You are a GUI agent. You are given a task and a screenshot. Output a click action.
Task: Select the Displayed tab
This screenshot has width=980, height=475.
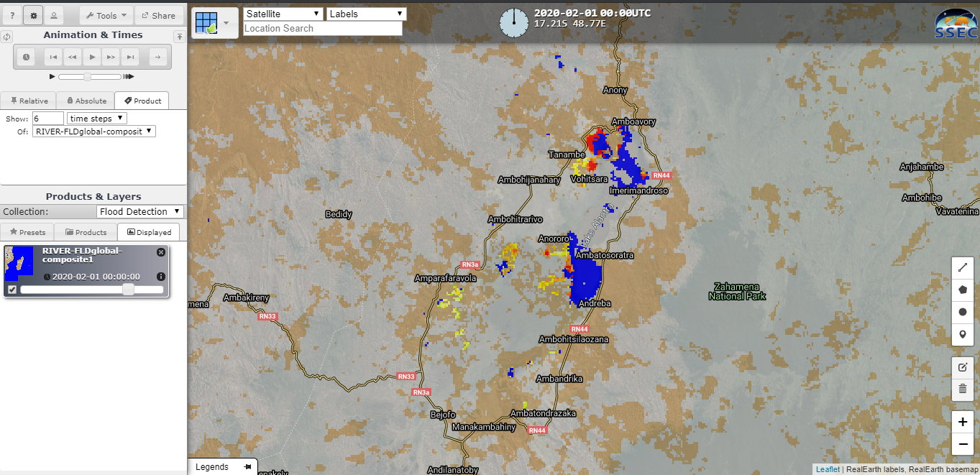(x=149, y=232)
